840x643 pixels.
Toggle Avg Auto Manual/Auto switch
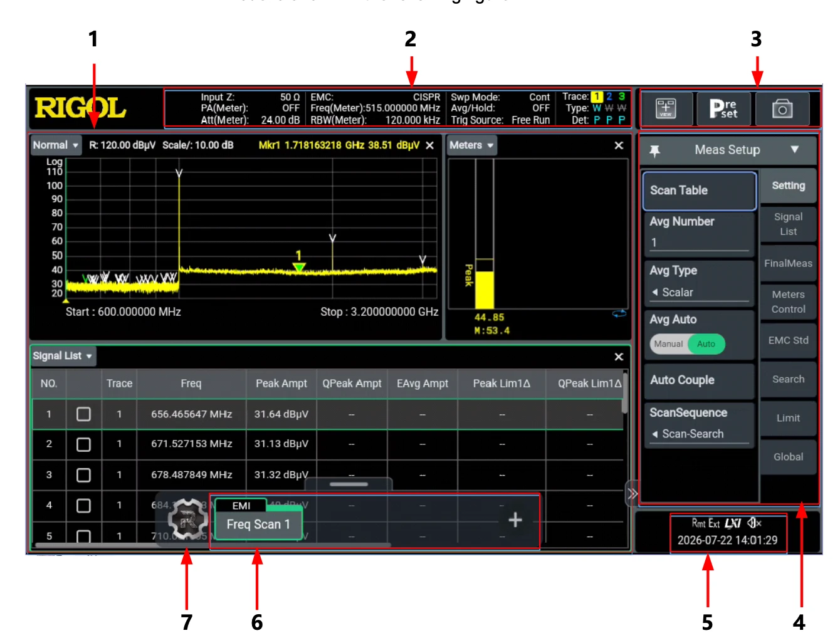point(687,344)
